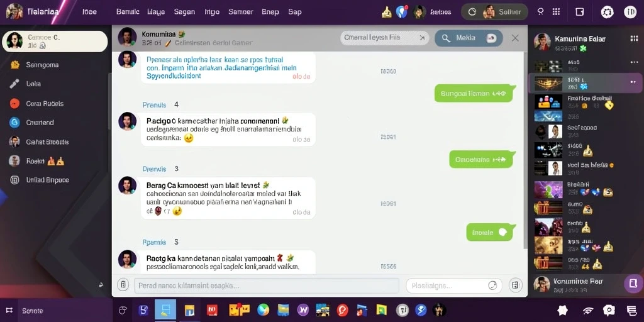Click the Samoer menu item
The height and width of the screenshot is (322, 644).
tap(241, 12)
